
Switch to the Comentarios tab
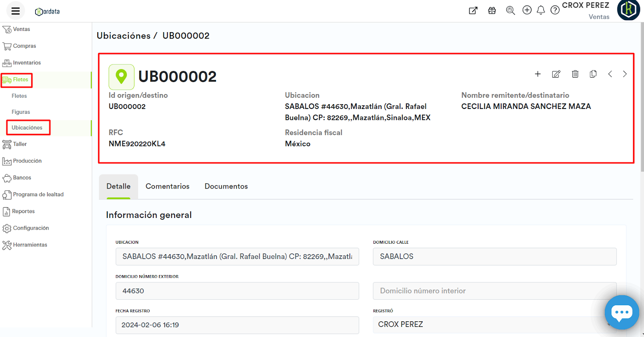[x=167, y=186]
